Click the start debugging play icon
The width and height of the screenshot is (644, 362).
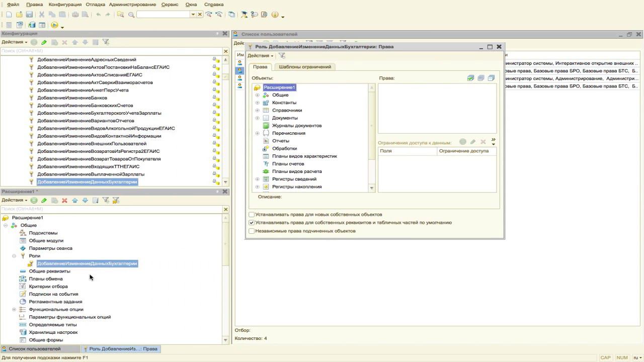pyautogui.click(x=54, y=25)
